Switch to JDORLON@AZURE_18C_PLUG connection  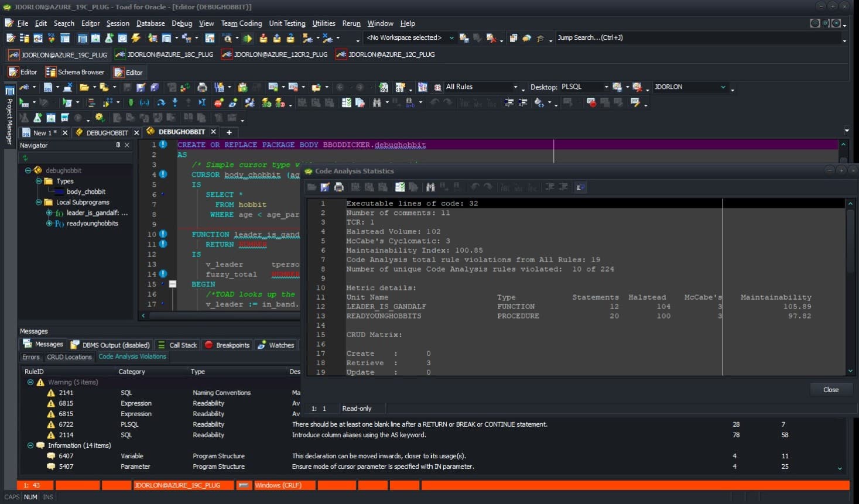tap(165, 54)
